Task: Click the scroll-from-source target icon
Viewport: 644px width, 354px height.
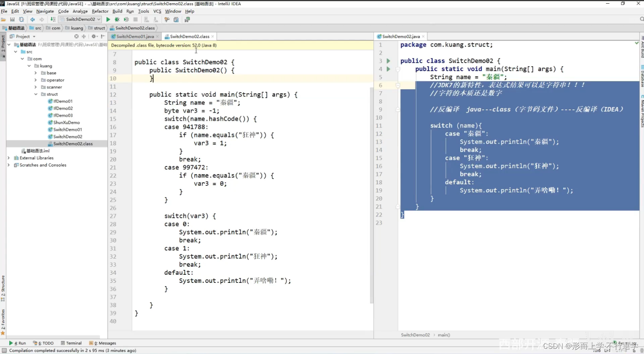Action: click(x=76, y=36)
